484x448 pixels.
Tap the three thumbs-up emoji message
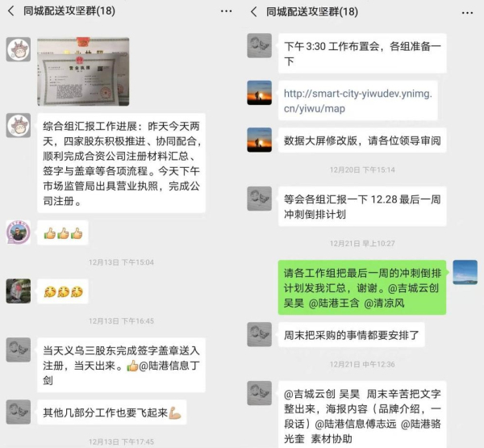pyautogui.click(x=63, y=233)
